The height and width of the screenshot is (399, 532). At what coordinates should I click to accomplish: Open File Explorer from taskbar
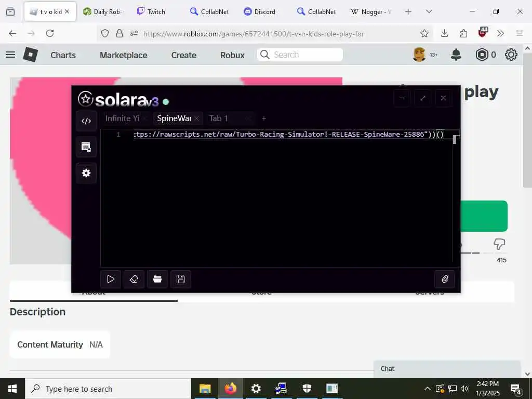coord(205,389)
